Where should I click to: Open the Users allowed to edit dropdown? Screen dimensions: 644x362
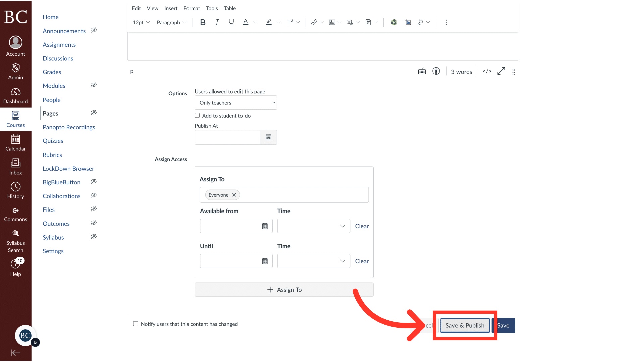tap(236, 102)
